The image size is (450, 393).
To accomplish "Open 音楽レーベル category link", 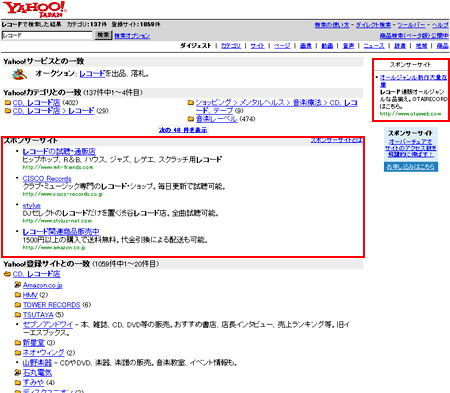I will [x=217, y=119].
